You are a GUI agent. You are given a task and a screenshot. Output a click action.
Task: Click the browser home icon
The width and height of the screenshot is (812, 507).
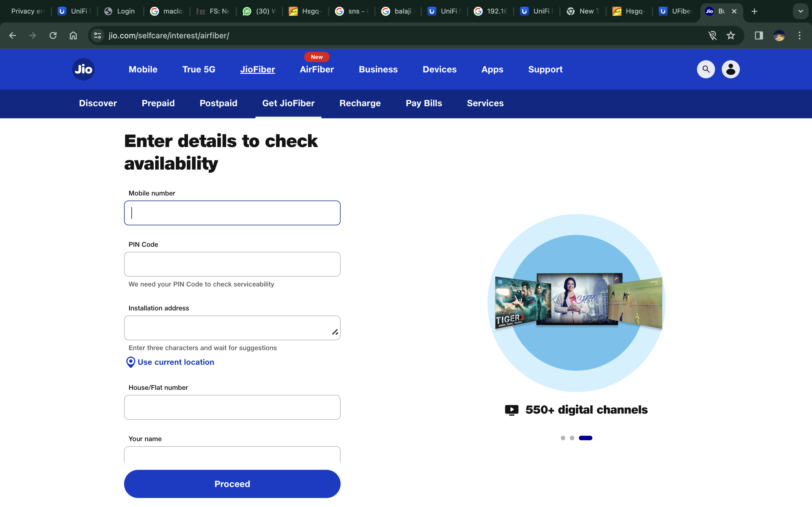point(73,35)
